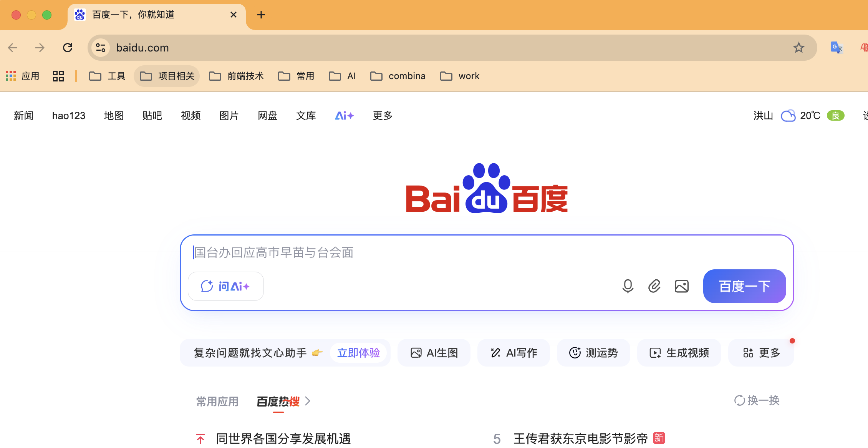
Task: Open the 项目相关 bookmarks folder
Action: [x=167, y=76]
